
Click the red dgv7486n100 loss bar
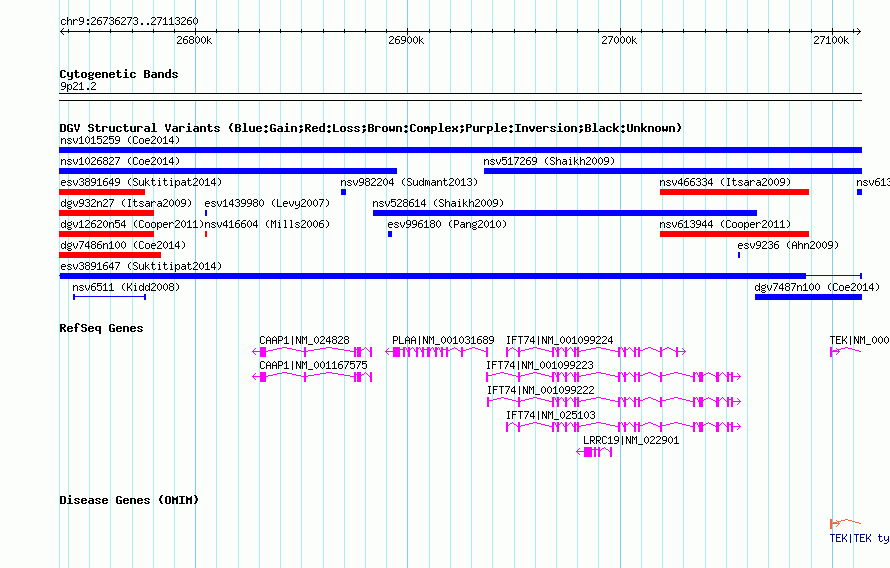click(x=110, y=255)
